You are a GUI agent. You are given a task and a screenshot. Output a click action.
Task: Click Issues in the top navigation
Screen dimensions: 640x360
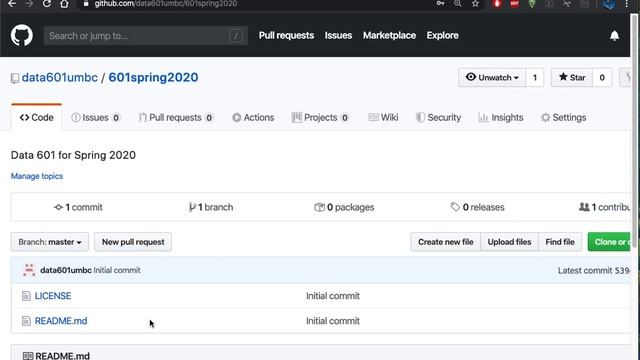pyautogui.click(x=338, y=36)
